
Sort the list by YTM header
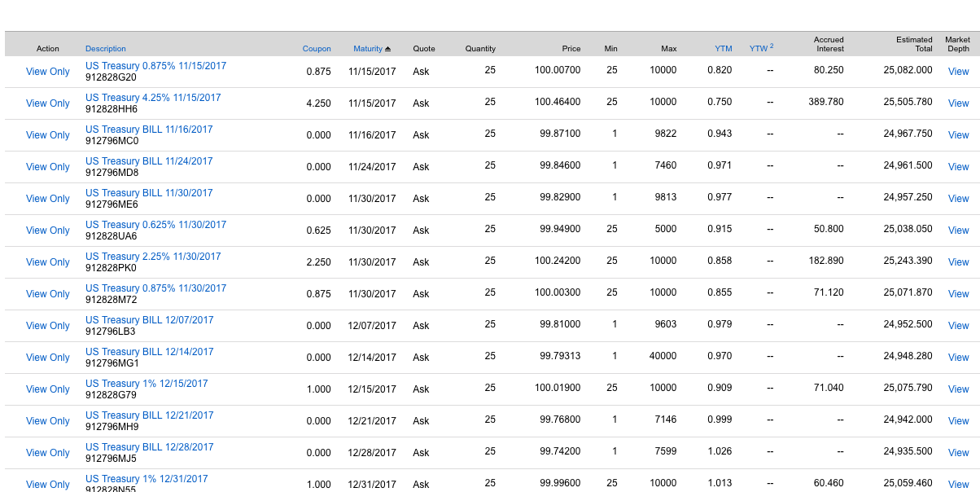(x=724, y=49)
